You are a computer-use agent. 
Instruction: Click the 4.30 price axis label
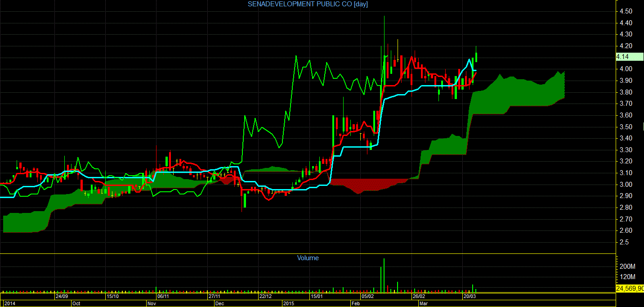click(x=626, y=34)
